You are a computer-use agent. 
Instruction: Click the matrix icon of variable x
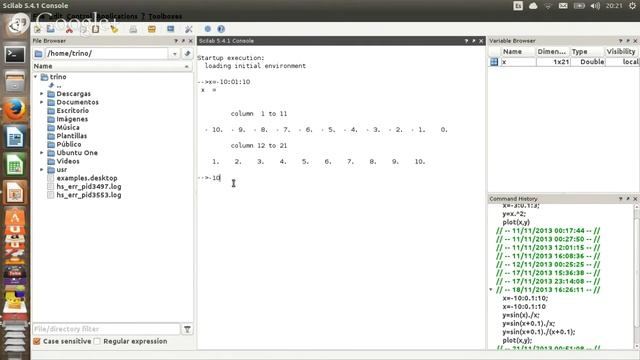[494, 62]
